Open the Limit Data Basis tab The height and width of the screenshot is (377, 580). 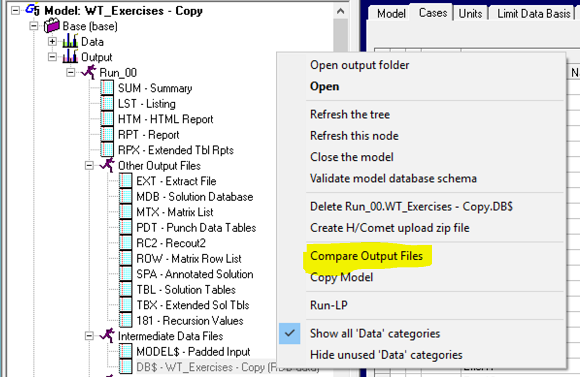(x=533, y=13)
